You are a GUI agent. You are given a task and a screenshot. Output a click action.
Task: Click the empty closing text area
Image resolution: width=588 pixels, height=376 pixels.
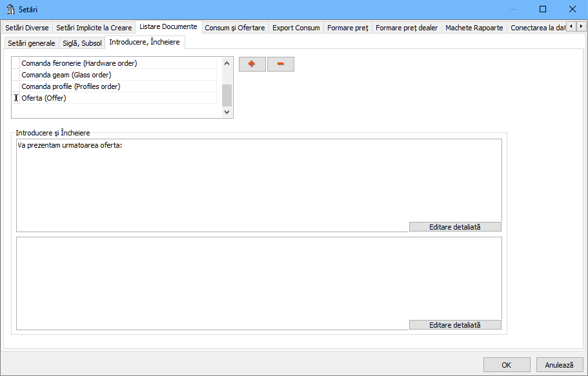pos(258,277)
